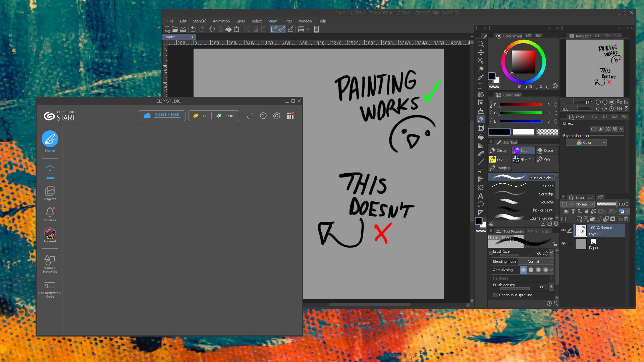This screenshot has height=362, width=644.
Task: Toggle Paper layer visibility eye
Action: [563, 244]
